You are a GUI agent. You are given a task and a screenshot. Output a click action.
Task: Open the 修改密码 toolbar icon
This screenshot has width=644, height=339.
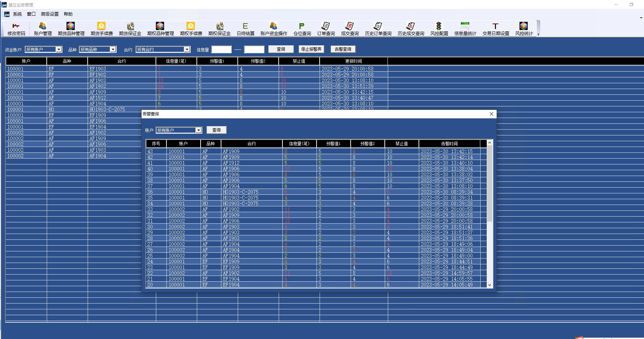[x=16, y=29]
